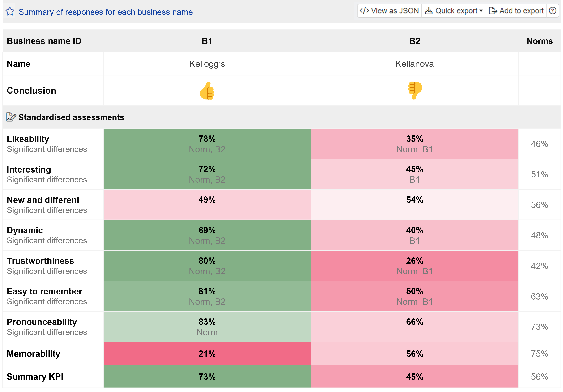The height and width of the screenshot is (392, 563).
Task: Select New and different 54% cell
Action: pyautogui.click(x=415, y=205)
